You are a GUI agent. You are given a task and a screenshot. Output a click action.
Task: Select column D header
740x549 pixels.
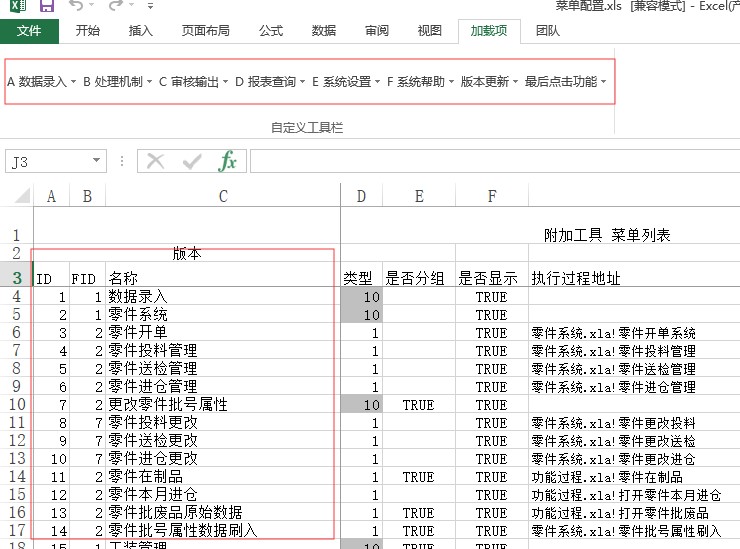362,197
